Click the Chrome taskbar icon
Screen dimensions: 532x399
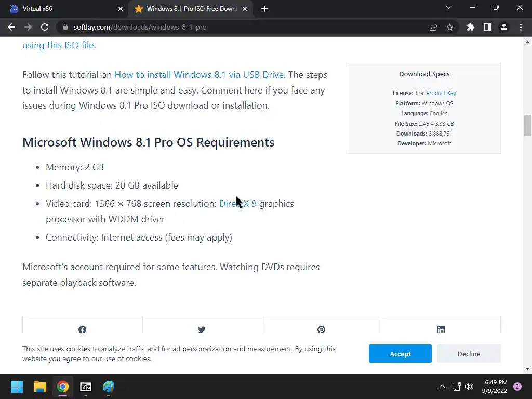(x=63, y=387)
